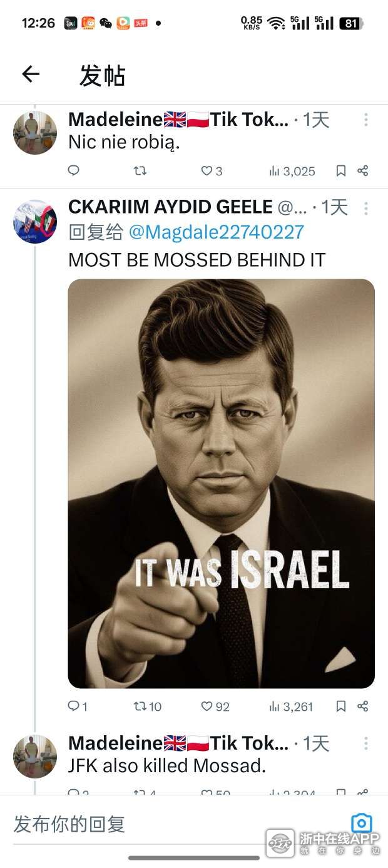Screen dimensions: 388x868
Task: Tap the back arrow
Action: [31, 75]
